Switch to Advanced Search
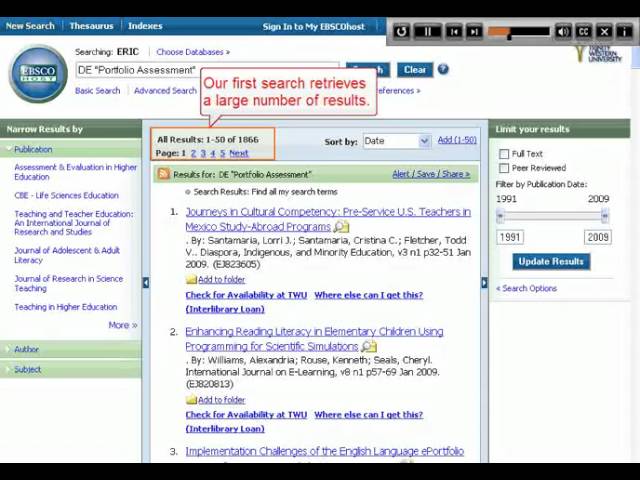 (165, 91)
